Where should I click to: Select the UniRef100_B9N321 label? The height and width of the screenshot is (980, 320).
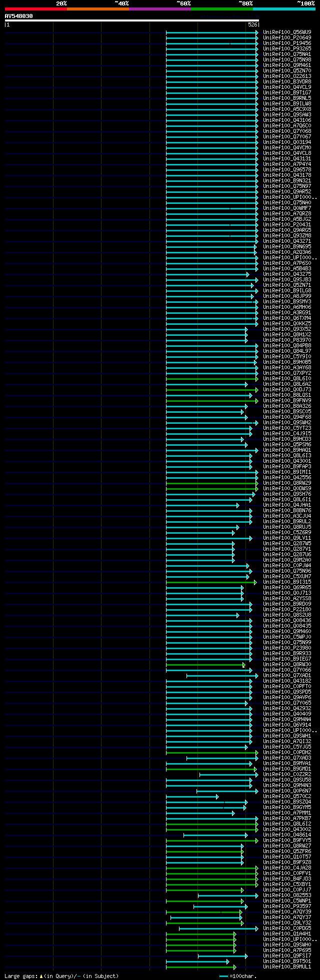(x=287, y=180)
